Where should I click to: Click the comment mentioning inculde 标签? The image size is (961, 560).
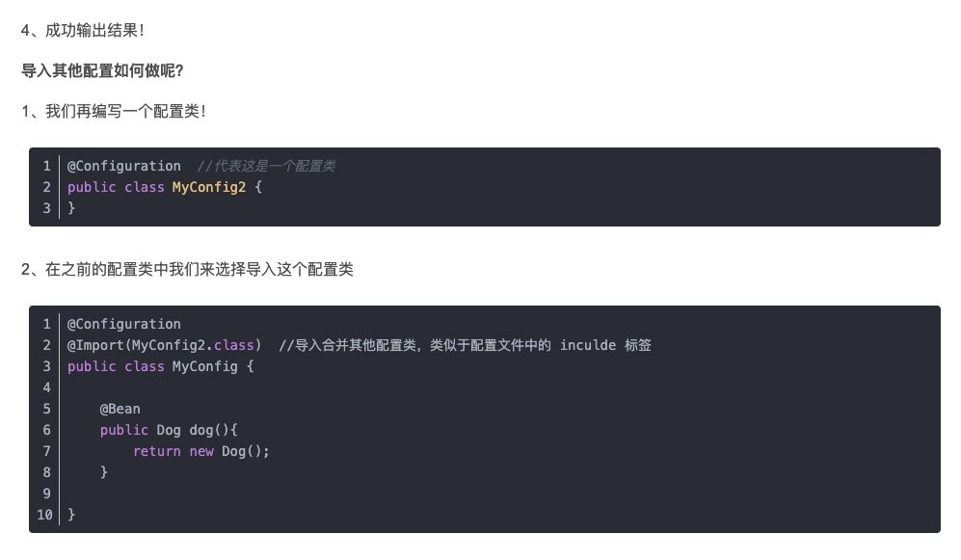point(465,346)
